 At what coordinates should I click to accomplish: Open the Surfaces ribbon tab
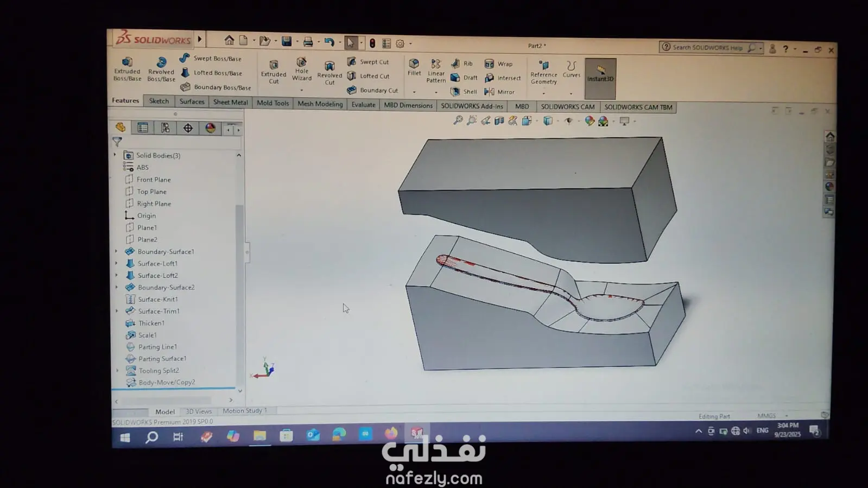click(x=192, y=102)
